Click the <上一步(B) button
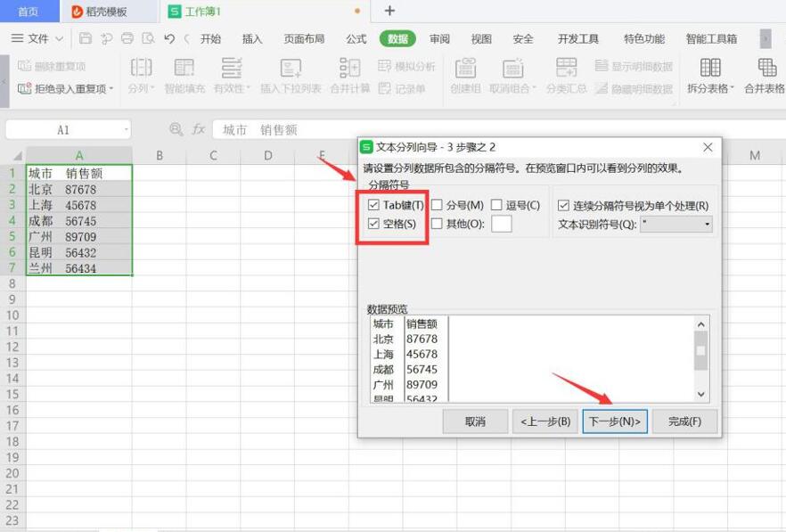Screen dimensions: 786x532 tap(545, 422)
